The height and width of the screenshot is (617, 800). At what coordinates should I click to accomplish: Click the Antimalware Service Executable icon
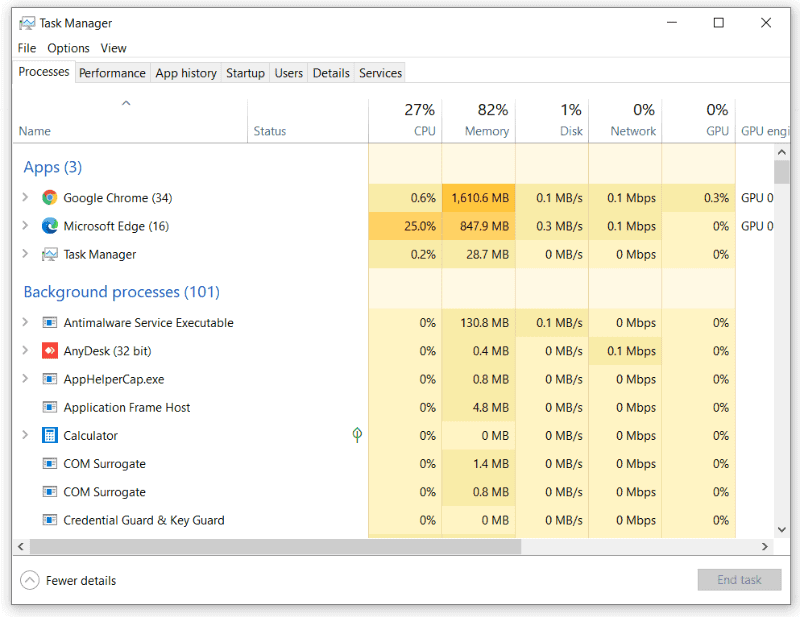(49, 323)
